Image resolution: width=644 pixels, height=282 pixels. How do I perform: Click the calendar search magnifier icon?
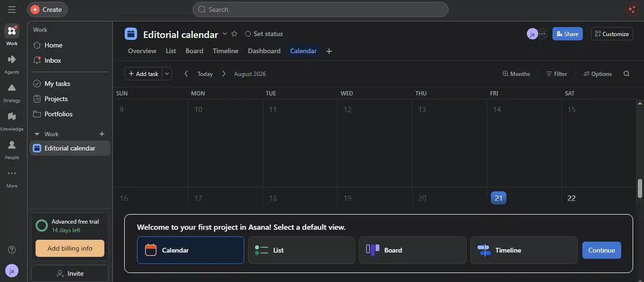click(626, 74)
